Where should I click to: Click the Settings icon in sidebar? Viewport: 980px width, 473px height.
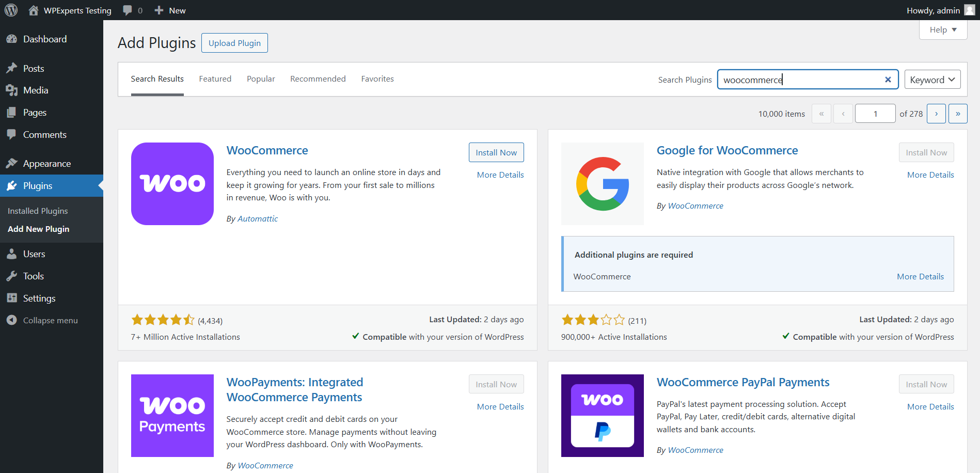11,298
